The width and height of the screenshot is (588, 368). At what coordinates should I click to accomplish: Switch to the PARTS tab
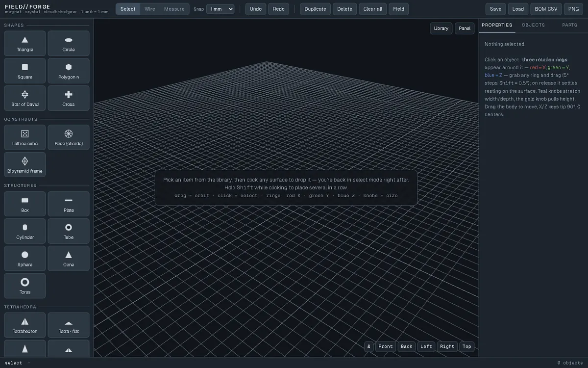(569, 25)
